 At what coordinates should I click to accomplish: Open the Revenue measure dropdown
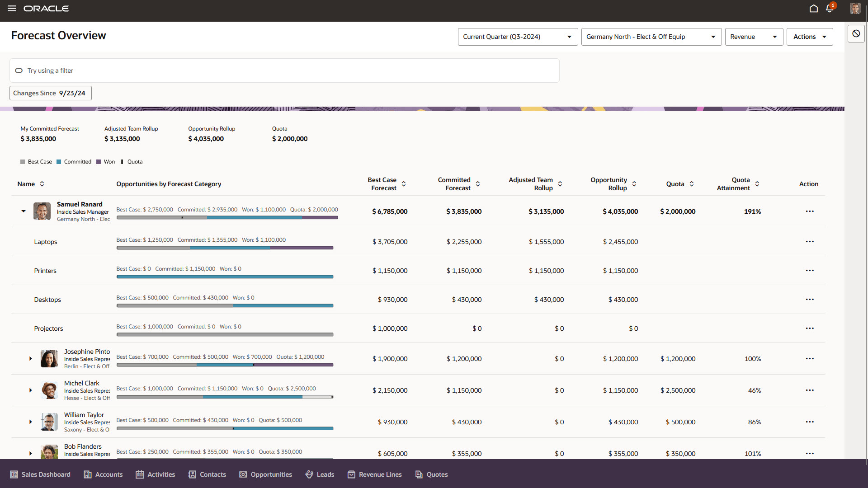tap(753, 37)
